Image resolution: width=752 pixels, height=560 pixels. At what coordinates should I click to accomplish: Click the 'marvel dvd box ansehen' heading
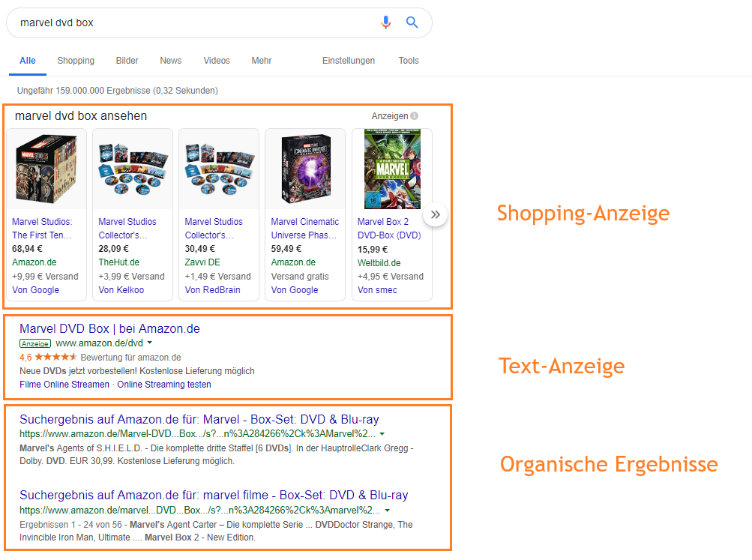click(81, 116)
